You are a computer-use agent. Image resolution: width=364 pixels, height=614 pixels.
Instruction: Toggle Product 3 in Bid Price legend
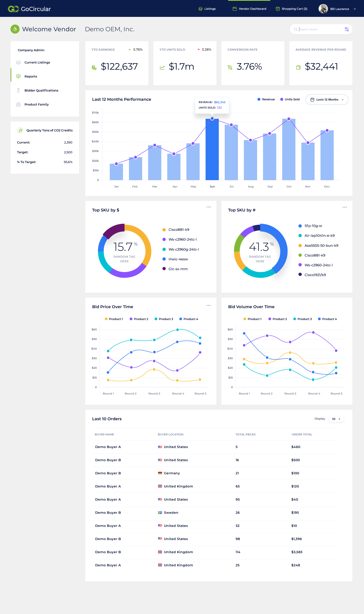point(164,319)
